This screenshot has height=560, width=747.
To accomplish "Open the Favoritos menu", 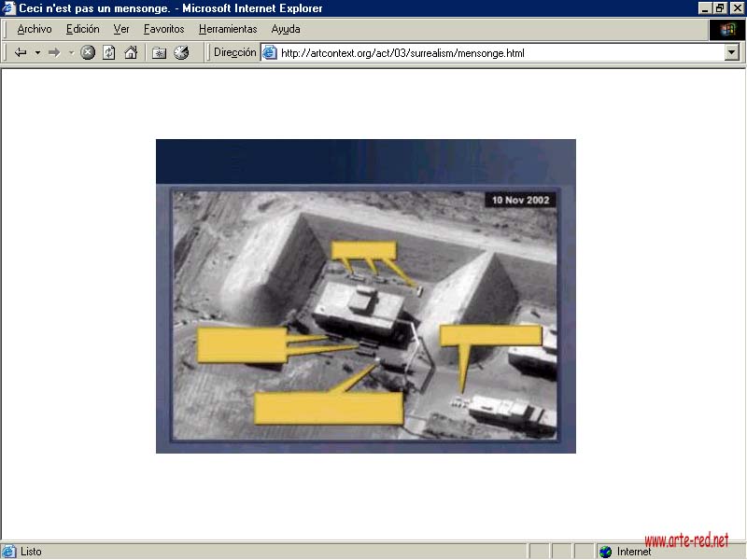I will pyautogui.click(x=163, y=29).
